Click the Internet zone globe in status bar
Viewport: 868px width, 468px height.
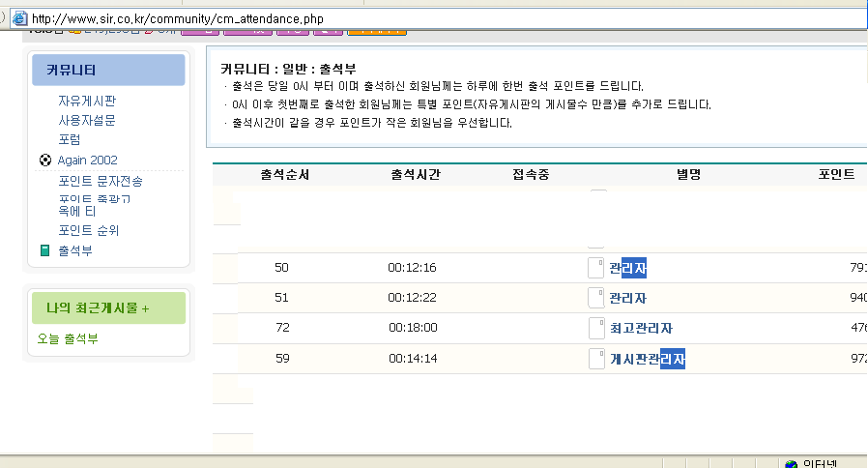pos(791,463)
